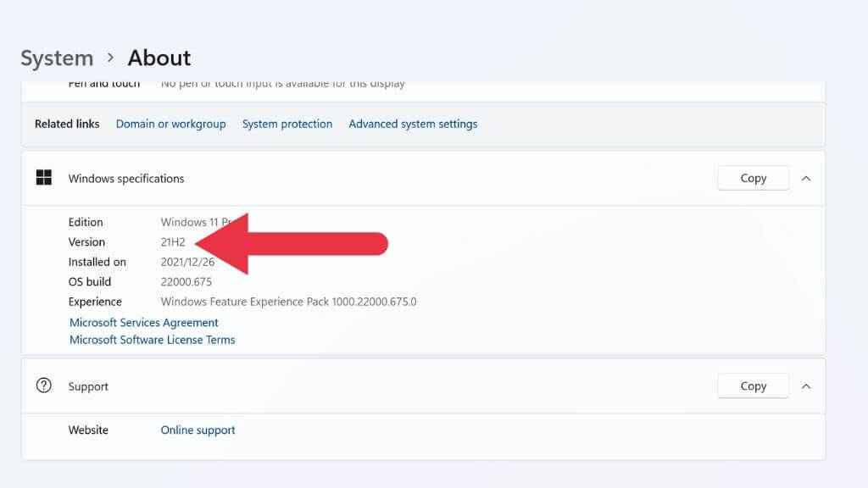Viewport: 868px width, 488px height.
Task: Click the About breadcrumb title
Action: [x=159, y=58]
